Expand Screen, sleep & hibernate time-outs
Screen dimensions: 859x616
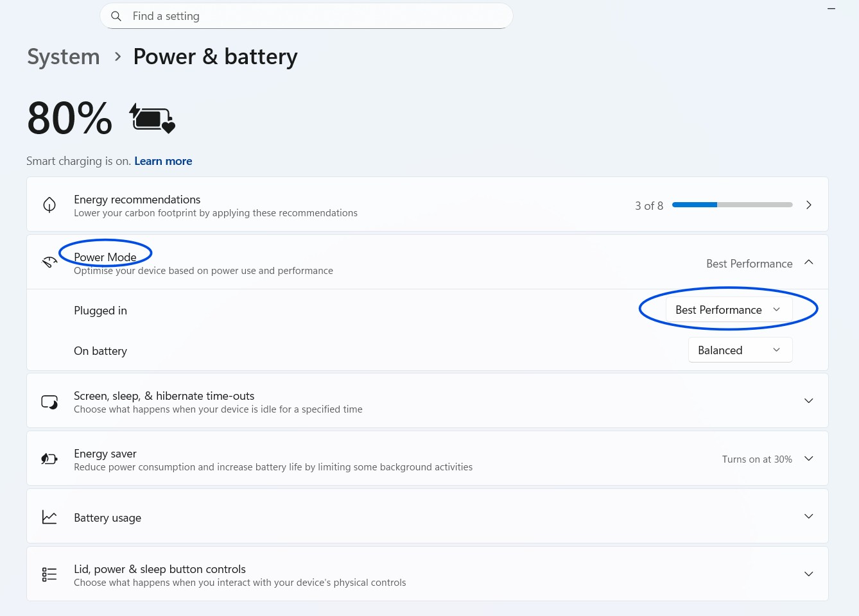coord(809,401)
